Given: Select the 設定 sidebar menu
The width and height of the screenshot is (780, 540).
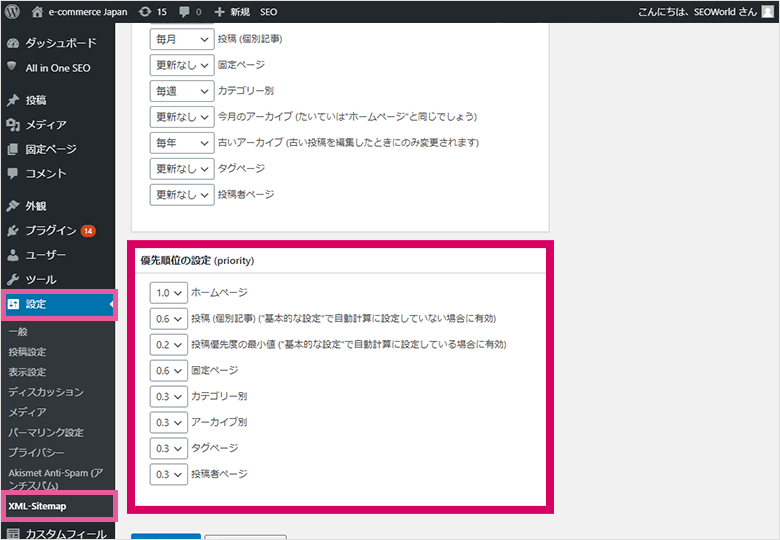Looking at the screenshot, I should click(x=58, y=304).
